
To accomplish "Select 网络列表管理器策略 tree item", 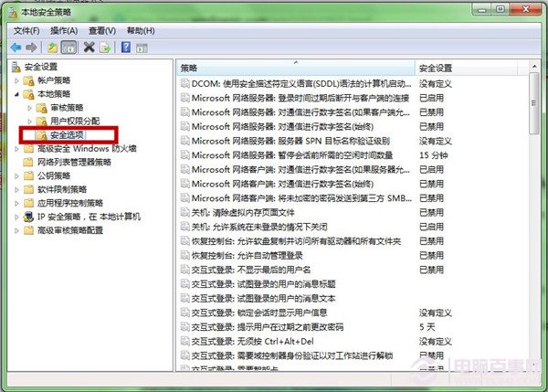I will pyautogui.click(x=75, y=163).
